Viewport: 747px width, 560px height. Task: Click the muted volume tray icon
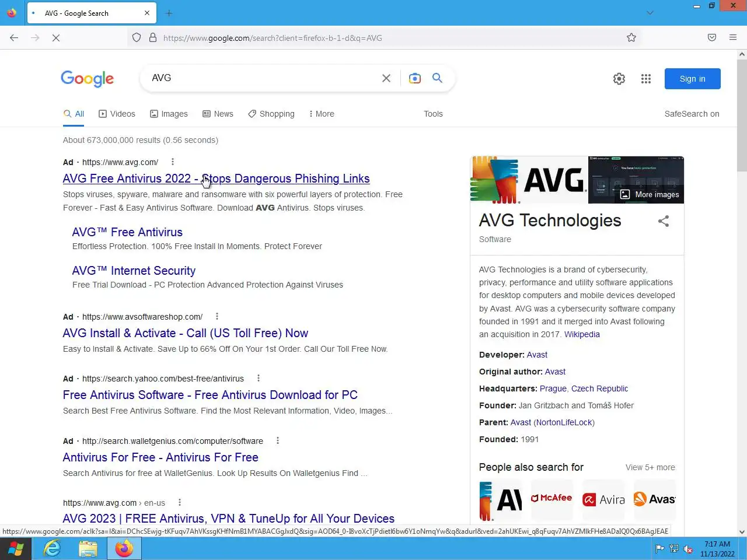click(688, 549)
